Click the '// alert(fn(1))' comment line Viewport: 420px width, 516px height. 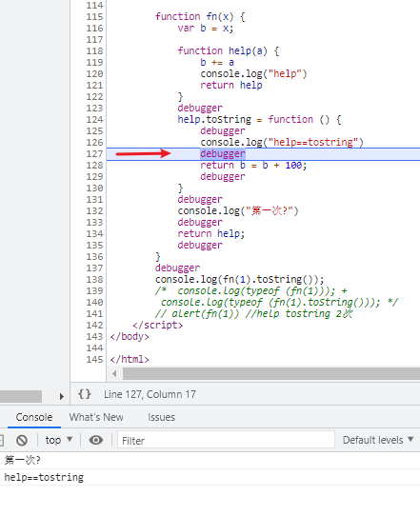[253, 313]
